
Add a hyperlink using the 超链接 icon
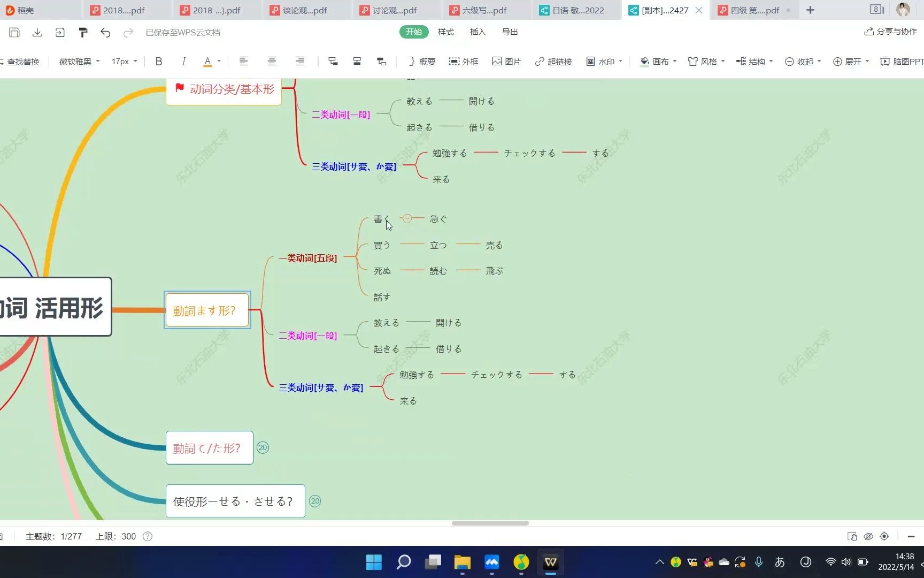(x=554, y=61)
